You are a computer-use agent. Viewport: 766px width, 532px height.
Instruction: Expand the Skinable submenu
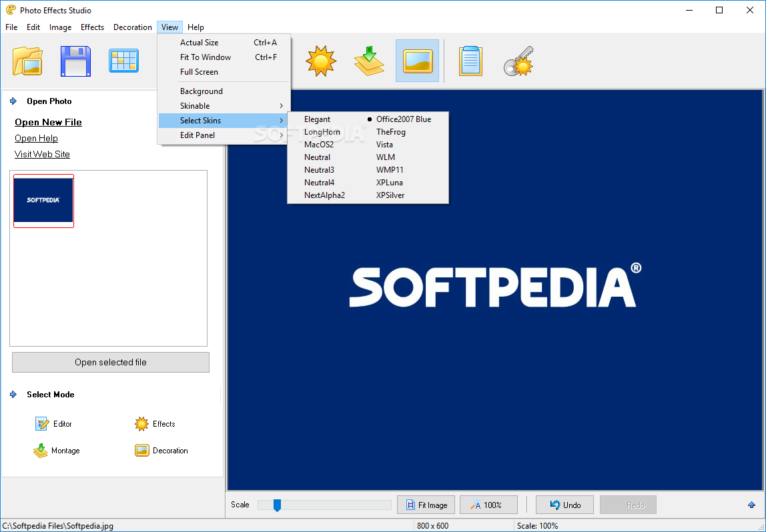(224, 106)
